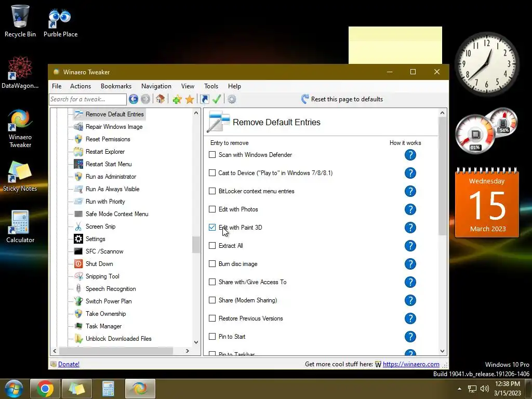Select Take Ownership in the tree
The width and height of the screenshot is (532, 399).
click(x=105, y=314)
